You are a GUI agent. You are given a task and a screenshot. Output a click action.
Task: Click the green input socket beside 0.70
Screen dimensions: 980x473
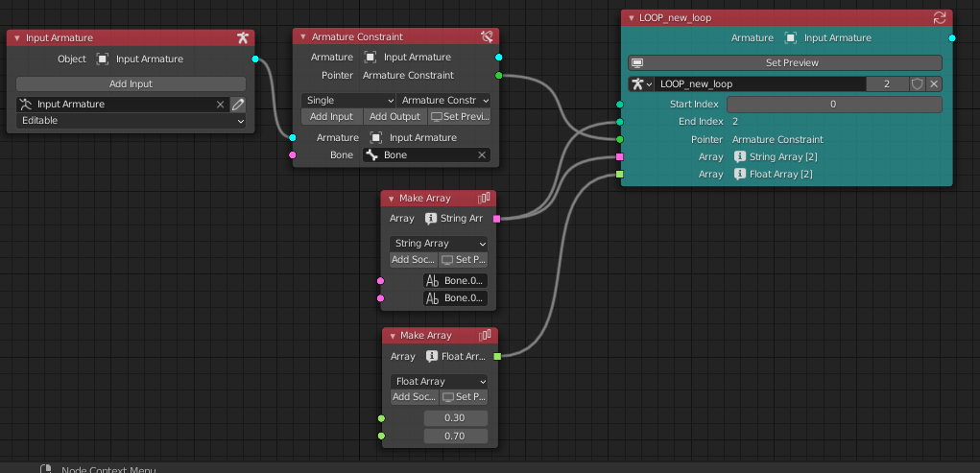[x=381, y=436]
